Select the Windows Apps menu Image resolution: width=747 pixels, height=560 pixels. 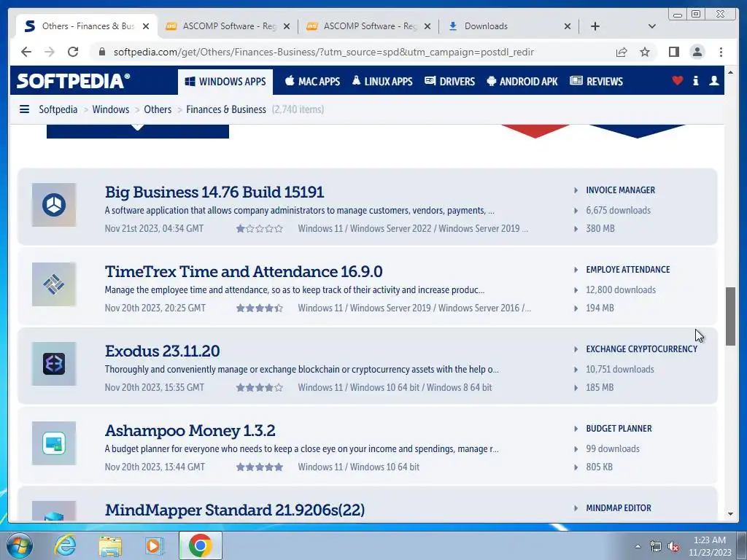click(x=225, y=82)
